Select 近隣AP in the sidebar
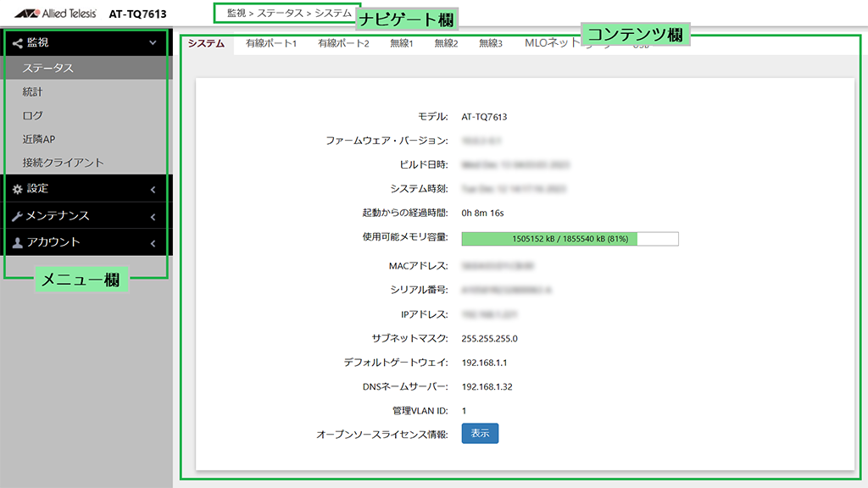Viewport: 868px width, 488px height. tap(39, 139)
